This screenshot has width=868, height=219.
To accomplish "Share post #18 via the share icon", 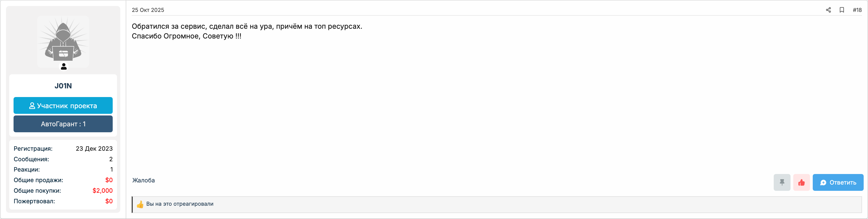I will click(828, 10).
